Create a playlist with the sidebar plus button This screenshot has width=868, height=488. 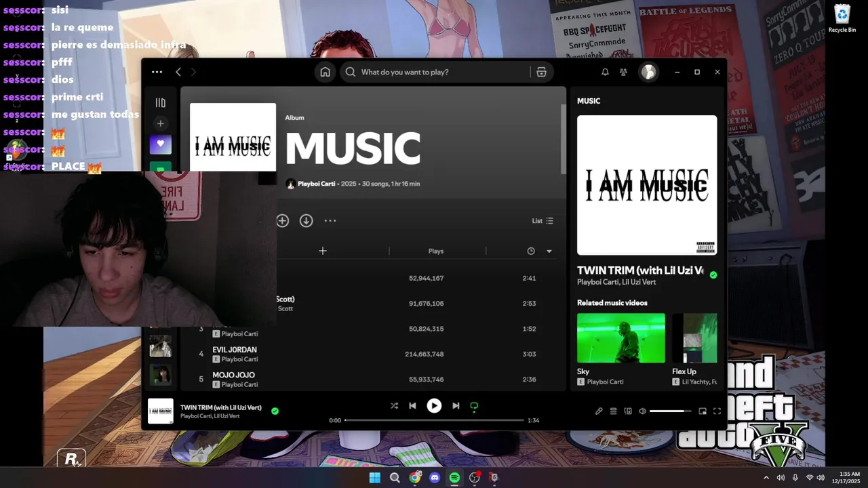(x=161, y=123)
